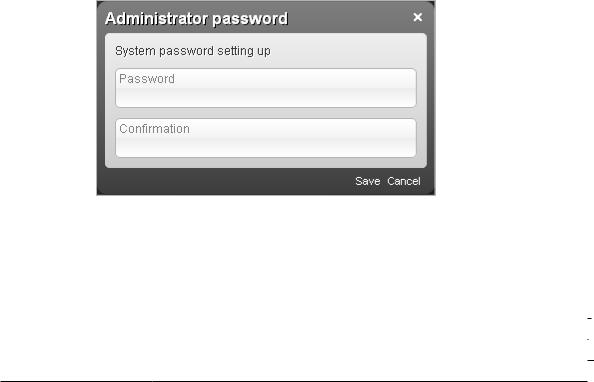The image size is (594, 382).
Task: Focus the Confirmation input field
Action: tap(266, 138)
